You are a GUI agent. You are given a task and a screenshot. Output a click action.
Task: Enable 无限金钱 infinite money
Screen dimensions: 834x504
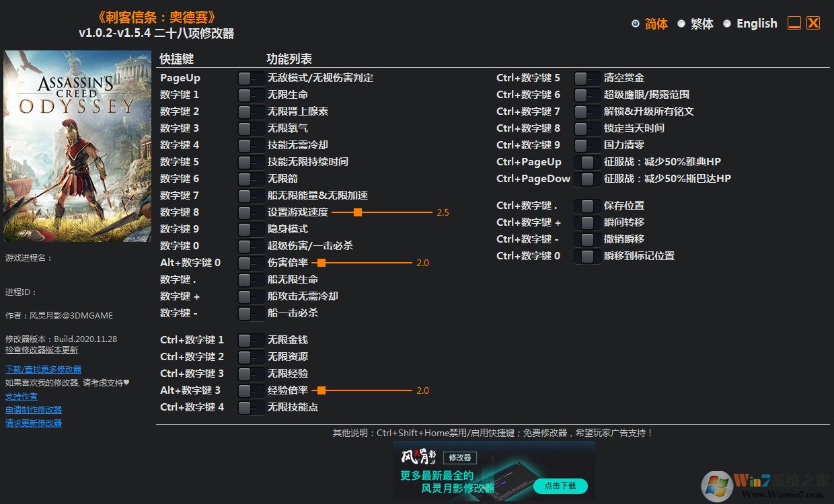(250, 339)
